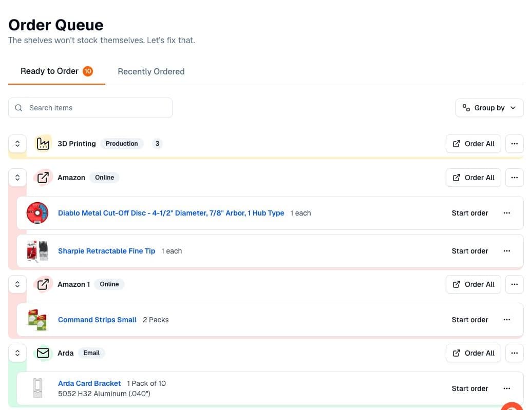Click the Email tag beside Arda

click(91, 353)
